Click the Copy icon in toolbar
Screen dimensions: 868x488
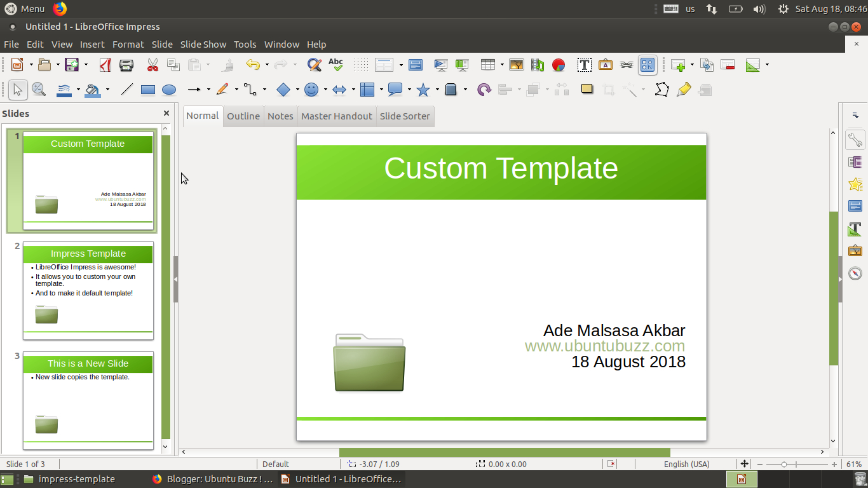coord(173,65)
